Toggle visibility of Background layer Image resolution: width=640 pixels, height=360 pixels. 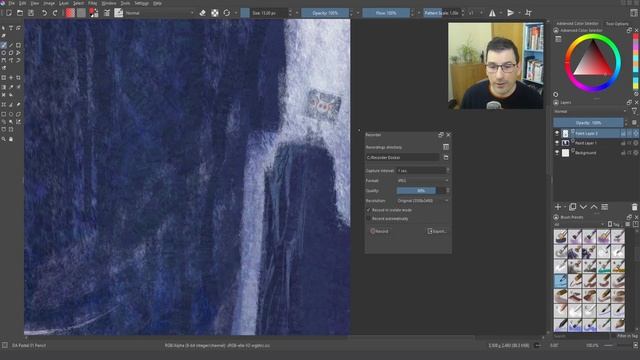click(557, 153)
